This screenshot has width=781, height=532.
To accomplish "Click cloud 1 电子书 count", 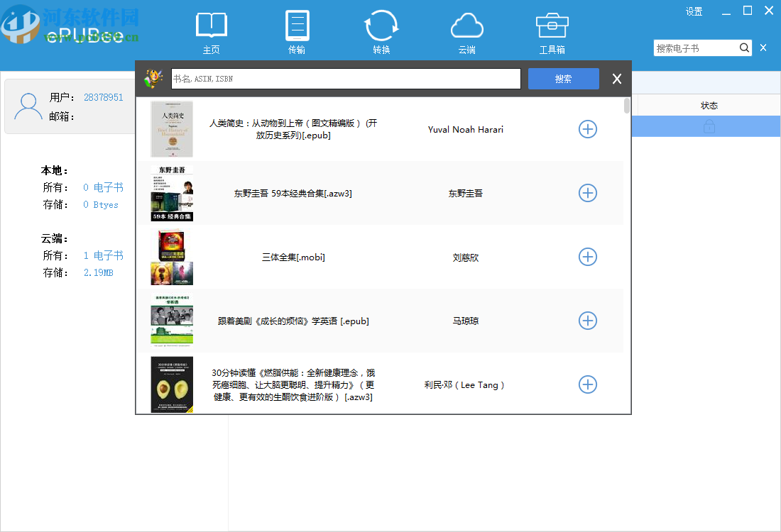I will pos(103,255).
